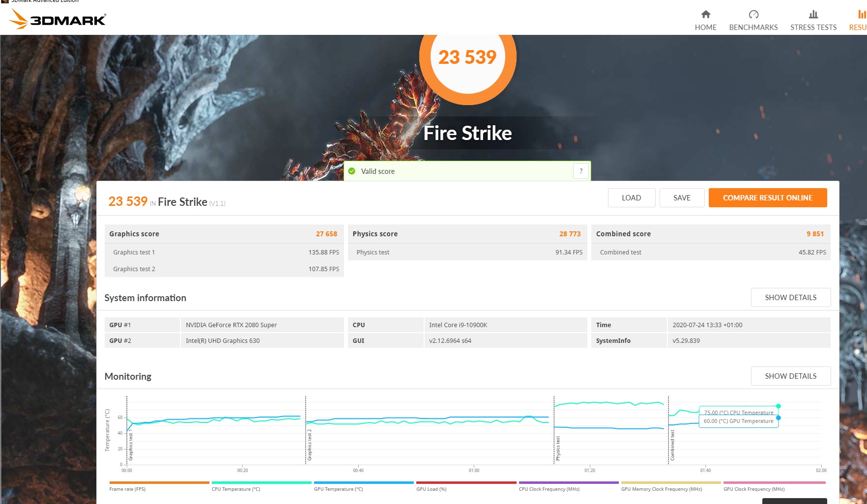867x504 pixels.
Task: Open the Results tab icon
Action: point(862,14)
